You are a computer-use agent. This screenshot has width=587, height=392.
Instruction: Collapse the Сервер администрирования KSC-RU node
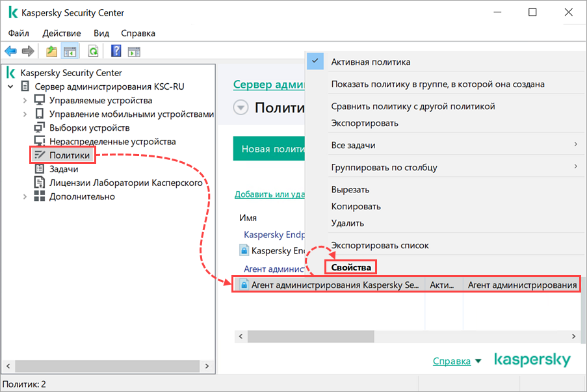click(10, 86)
